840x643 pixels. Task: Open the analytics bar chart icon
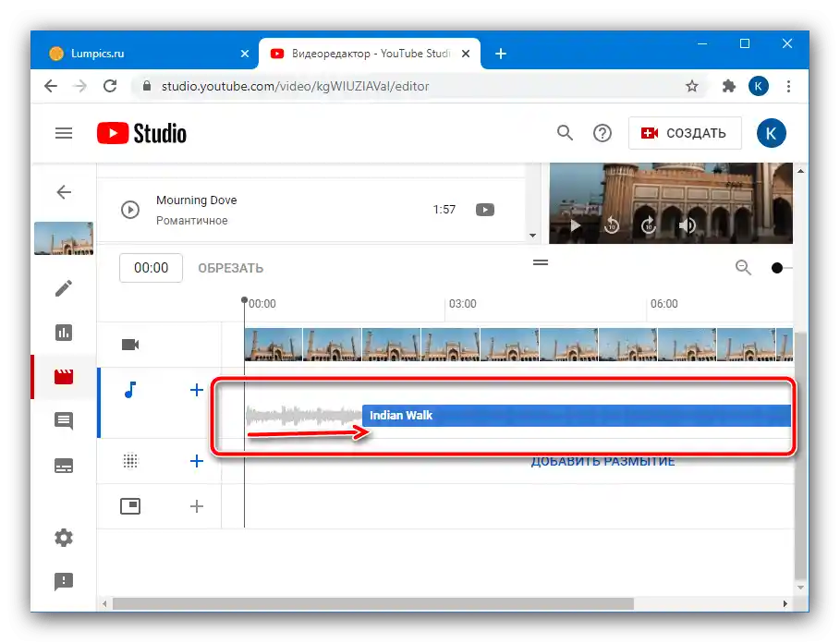pos(64,333)
